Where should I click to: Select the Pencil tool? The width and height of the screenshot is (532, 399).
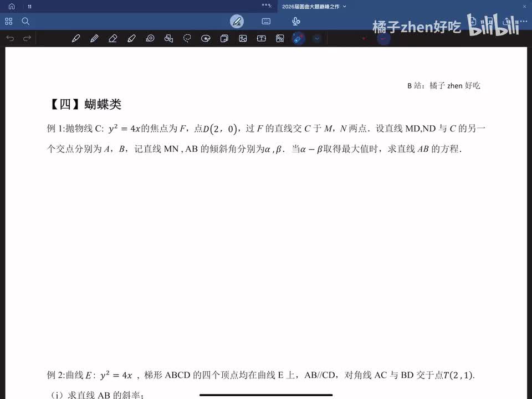pyautogui.click(x=94, y=38)
